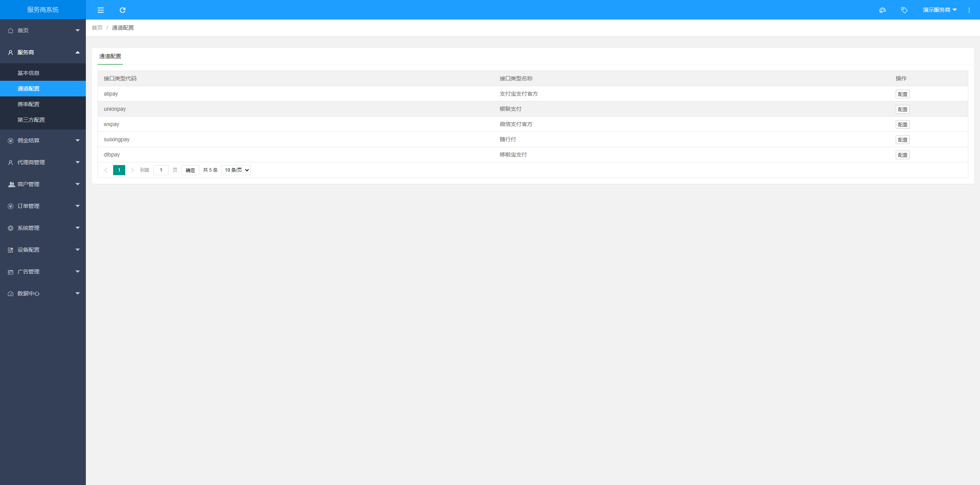Viewport: 980px width, 485px height.
Task: Open the 10 条/页 page size dropdown
Action: [x=236, y=170]
